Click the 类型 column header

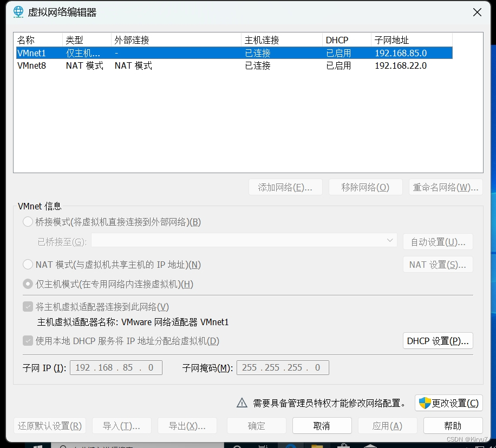pyautogui.click(x=87, y=40)
